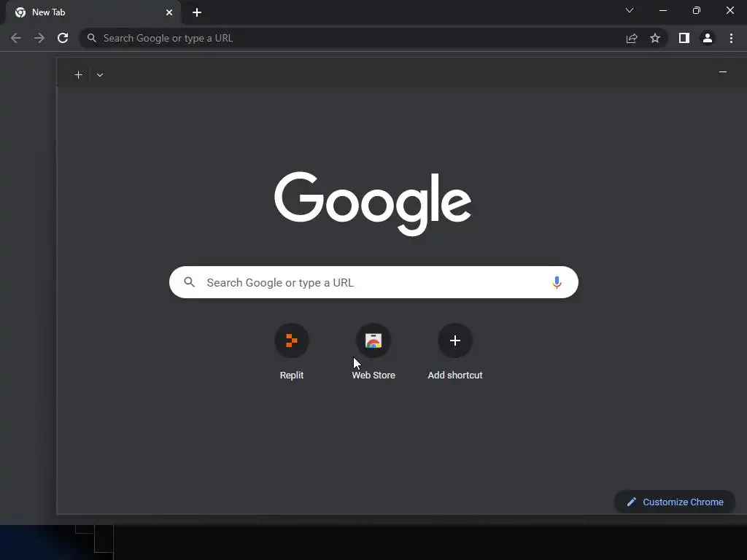Minimize the Chrome window

tap(662, 10)
